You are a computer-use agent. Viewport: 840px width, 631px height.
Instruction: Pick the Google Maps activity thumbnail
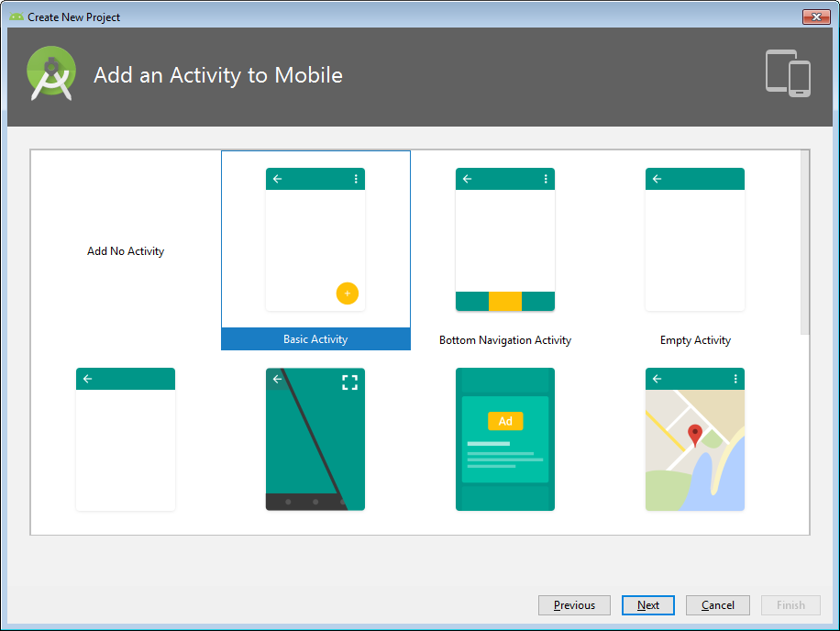coord(695,439)
